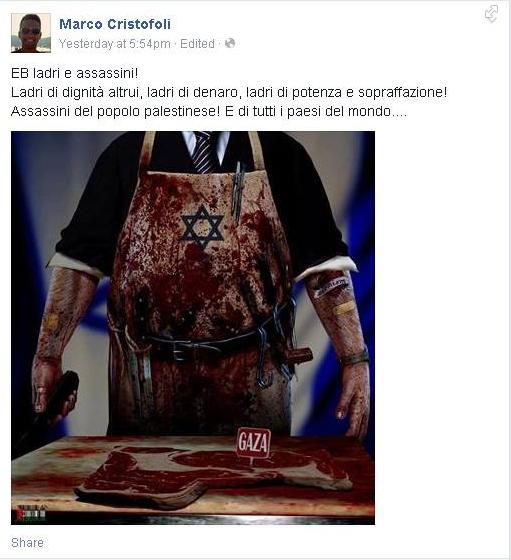Click the 'Yesterday at 5:54pm' timestamp
511x560 pixels.
[115, 44]
